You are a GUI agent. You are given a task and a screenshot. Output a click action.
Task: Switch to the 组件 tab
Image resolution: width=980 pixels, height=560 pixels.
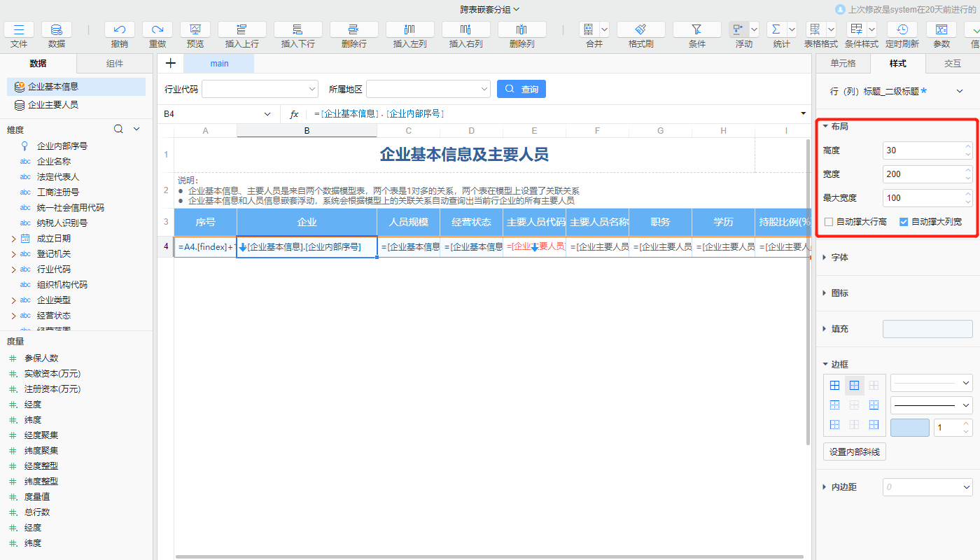[x=114, y=64]
